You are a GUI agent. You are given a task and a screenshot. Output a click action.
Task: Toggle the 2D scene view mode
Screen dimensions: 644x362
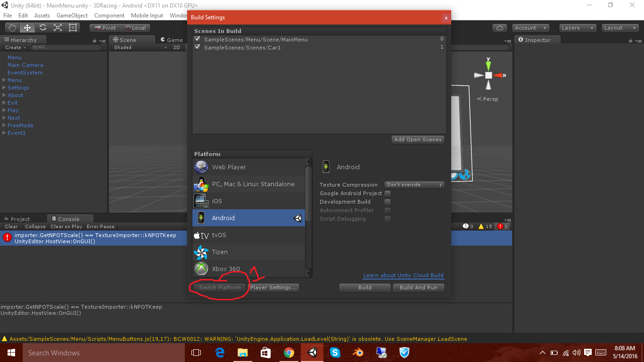click(x=176, y=48)
